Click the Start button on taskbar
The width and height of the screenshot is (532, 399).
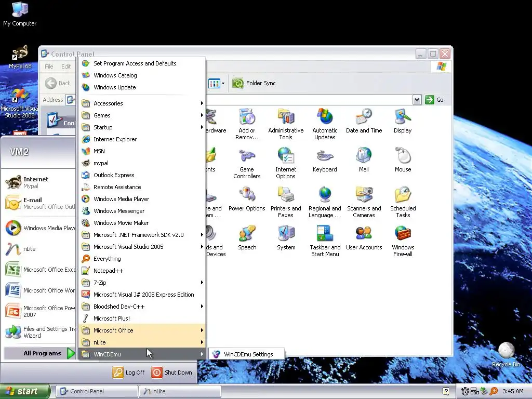click(24, 392)
